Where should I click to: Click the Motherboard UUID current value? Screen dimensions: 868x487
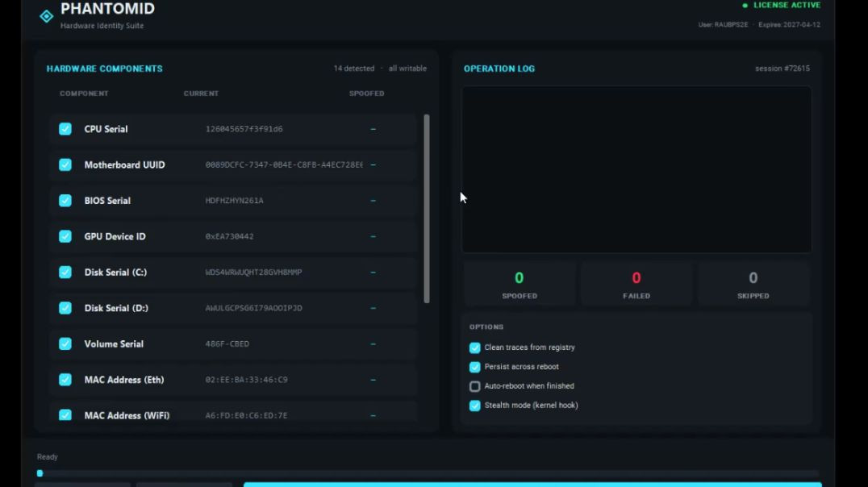284,165
